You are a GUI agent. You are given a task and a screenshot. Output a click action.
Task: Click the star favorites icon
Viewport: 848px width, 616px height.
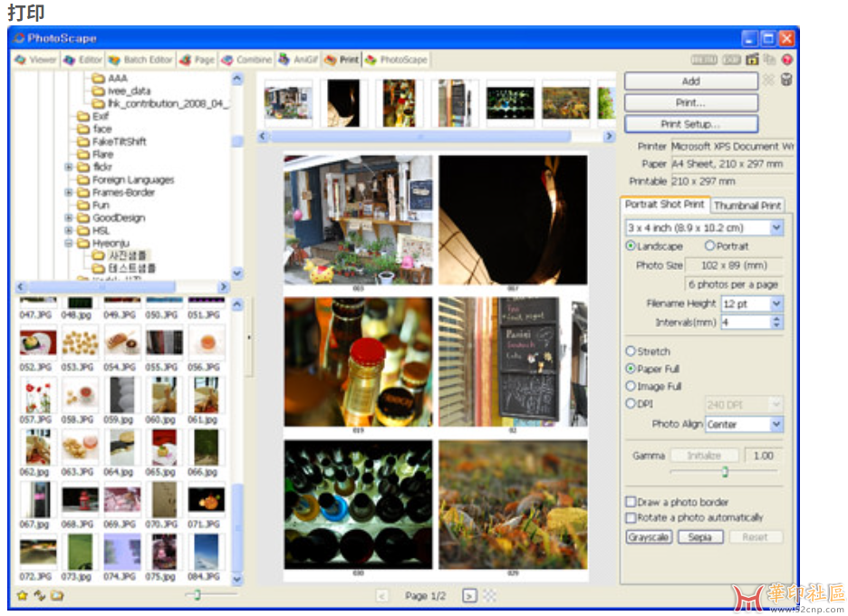tap(22, 595)
